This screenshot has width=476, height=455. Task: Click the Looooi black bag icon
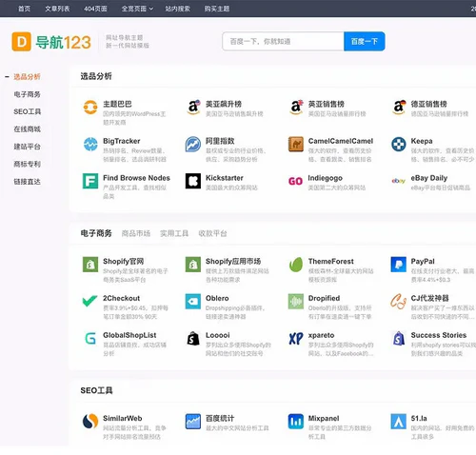[193, 338]
